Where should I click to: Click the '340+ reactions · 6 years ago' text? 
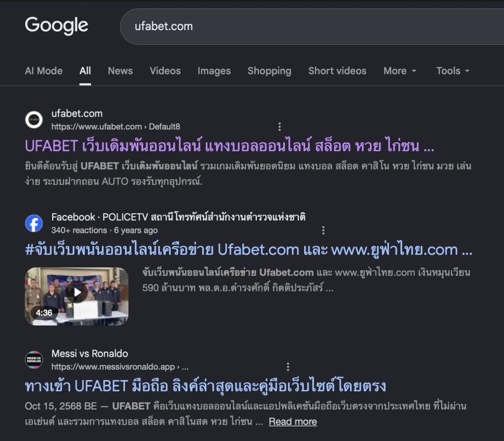(x=104, y=230)
